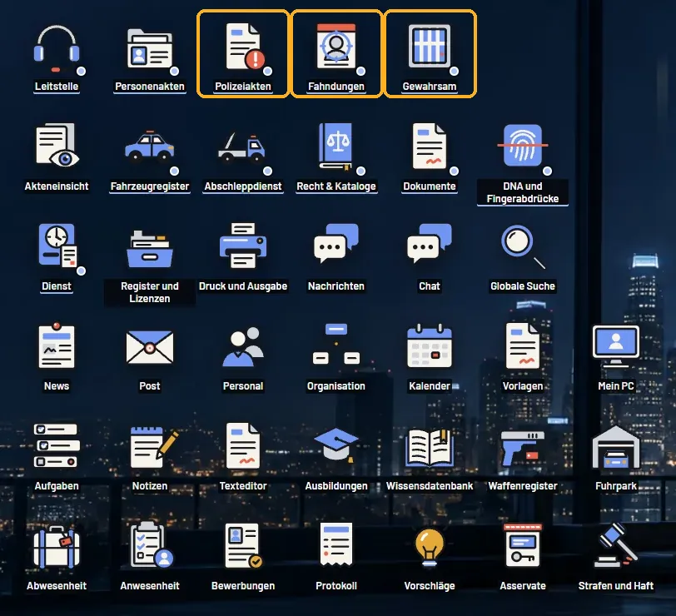Open the Fuhrpark garage icon
Image resolution: width=676 pixels, height=616 pixels.
616,447
